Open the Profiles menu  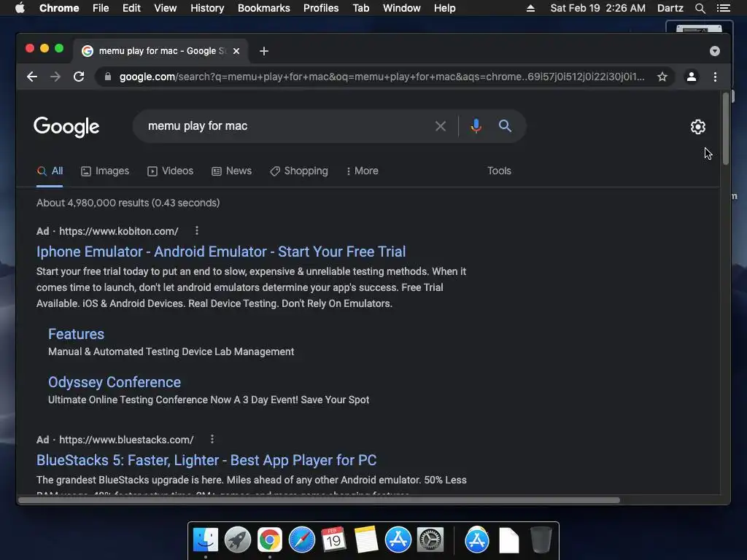tap(321, 8)
